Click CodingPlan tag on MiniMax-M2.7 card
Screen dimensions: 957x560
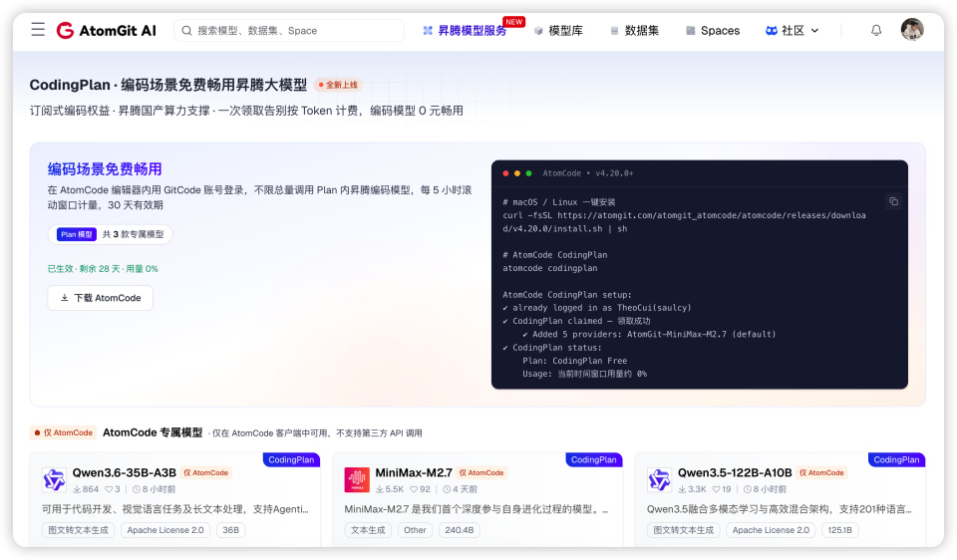coord(594,459)
